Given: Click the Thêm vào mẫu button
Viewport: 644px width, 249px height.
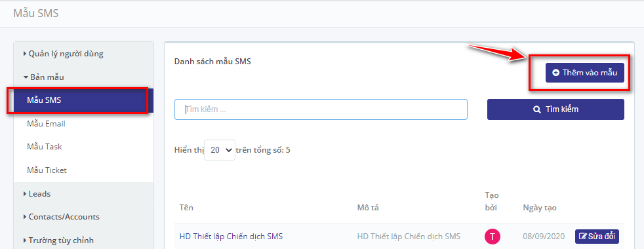Looking at the screenshot, I should (584, 73).
